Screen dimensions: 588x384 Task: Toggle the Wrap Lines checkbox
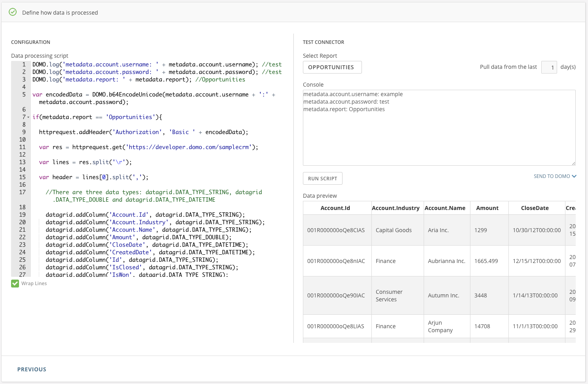coord(15,284)
